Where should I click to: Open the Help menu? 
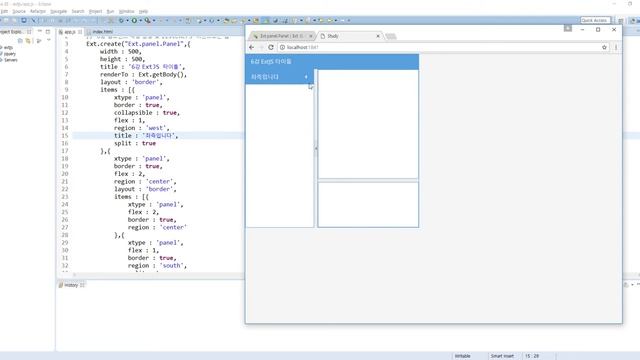point(143,11)
